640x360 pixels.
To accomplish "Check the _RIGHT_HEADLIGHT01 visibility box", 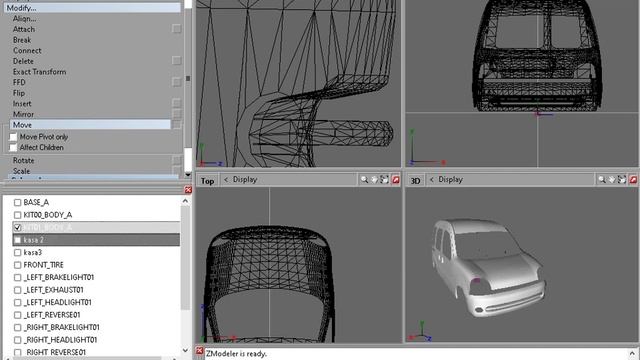I will pos(17,340).
